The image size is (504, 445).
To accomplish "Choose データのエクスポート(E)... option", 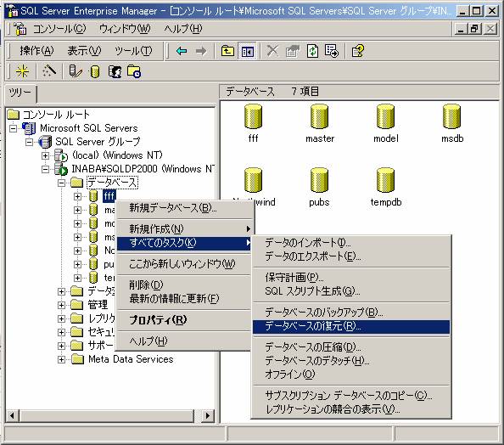I will pos(351,256).
